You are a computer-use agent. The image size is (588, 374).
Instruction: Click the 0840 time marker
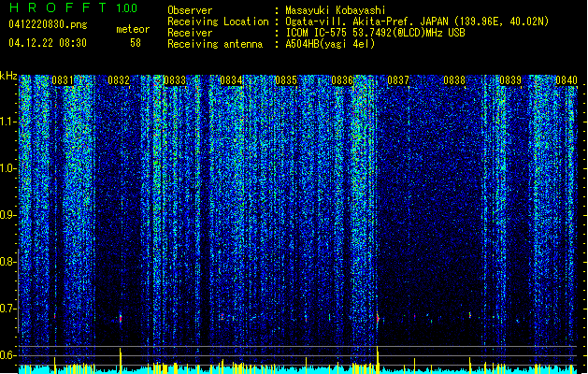click(566, 80)
